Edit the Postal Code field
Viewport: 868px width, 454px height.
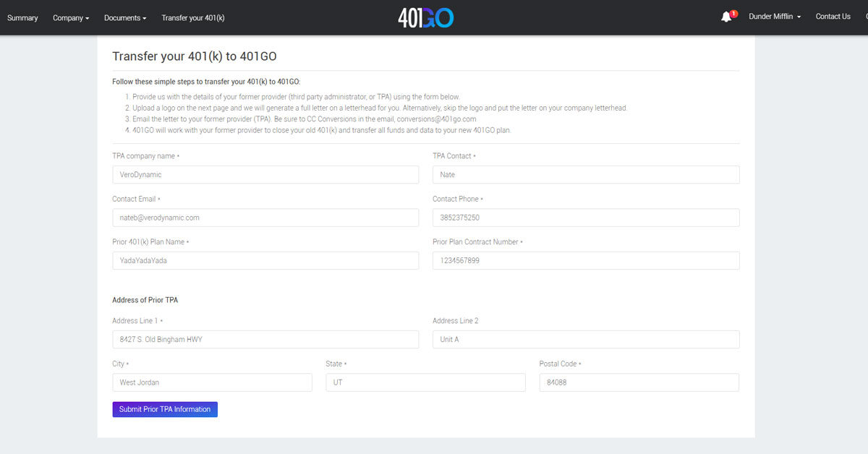click(x=639, y=382)
